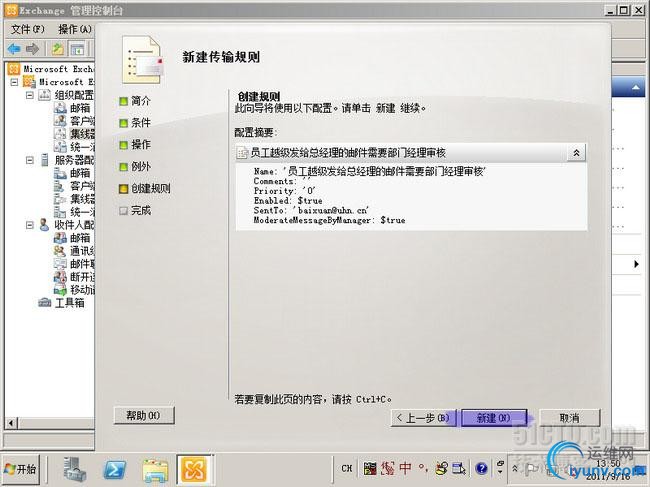Select 组织配置 in the console tree
The height and width of the screenshot is (487, 650).
pyautogui.click(x=74, y=95)
